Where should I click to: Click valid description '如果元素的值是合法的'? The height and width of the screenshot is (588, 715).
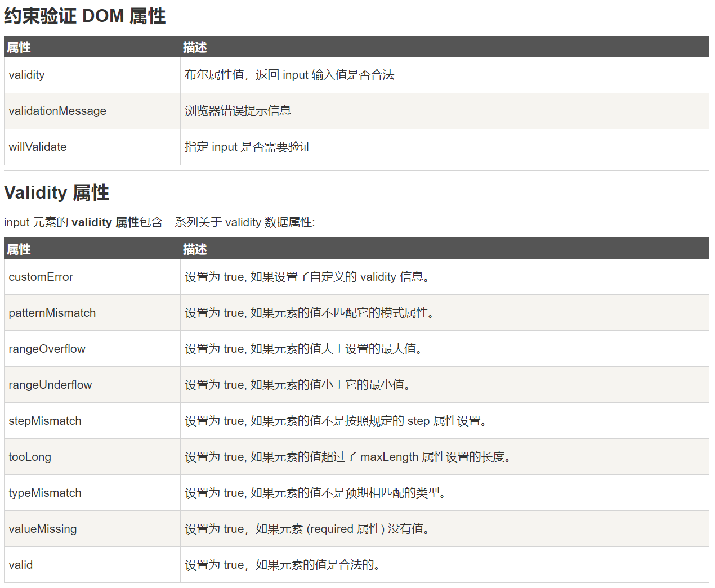click(x=283, y=565)
